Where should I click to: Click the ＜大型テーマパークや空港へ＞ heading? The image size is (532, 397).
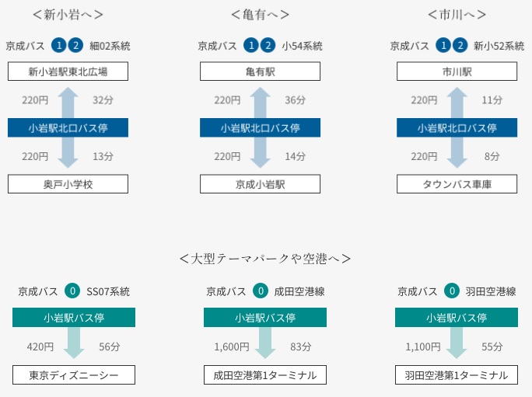pyautogui.click(x=264, y=258)
